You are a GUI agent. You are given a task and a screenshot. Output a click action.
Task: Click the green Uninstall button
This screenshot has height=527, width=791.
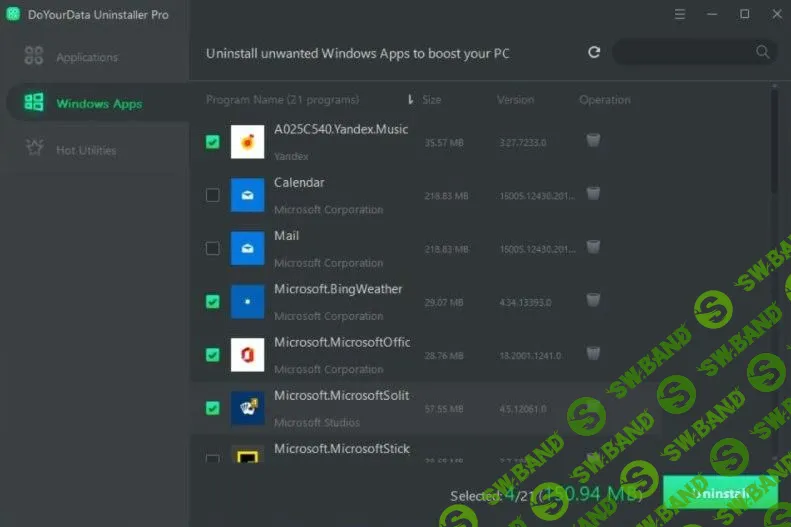point(720,493)
